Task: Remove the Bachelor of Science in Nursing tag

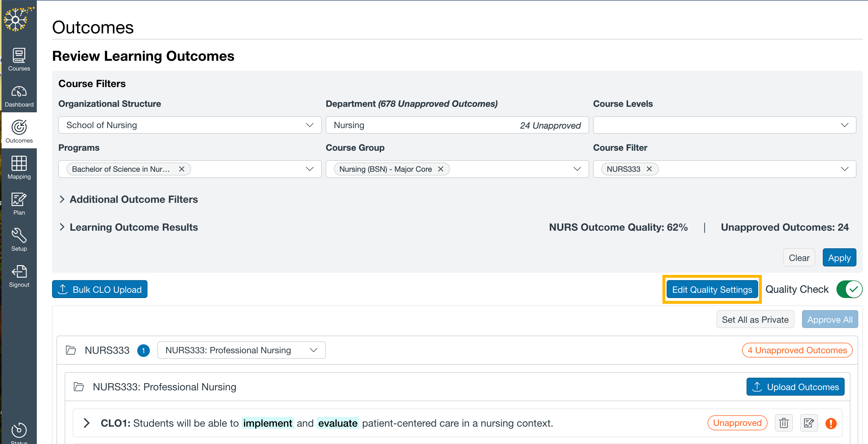Action: [x=182, y=169]
